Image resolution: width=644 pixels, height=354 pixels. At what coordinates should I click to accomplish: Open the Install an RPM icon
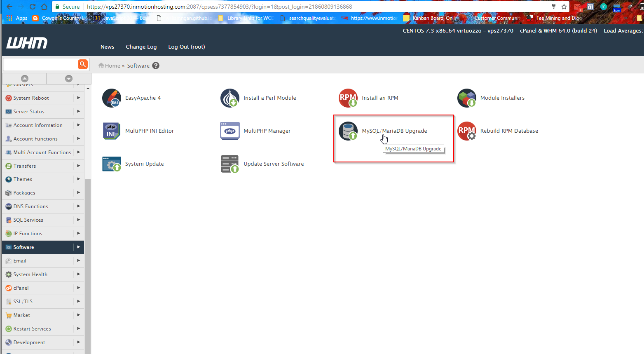pyautogui.click(x=348, y=98)
